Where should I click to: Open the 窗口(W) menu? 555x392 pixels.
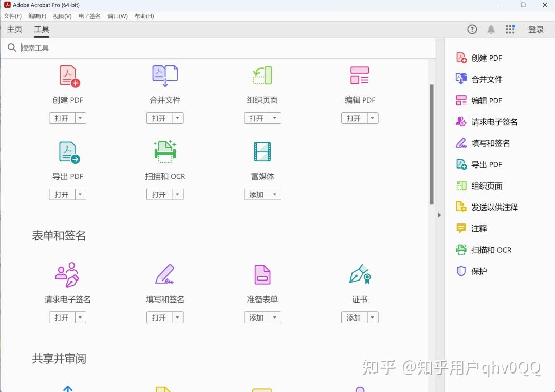(118, 16)
